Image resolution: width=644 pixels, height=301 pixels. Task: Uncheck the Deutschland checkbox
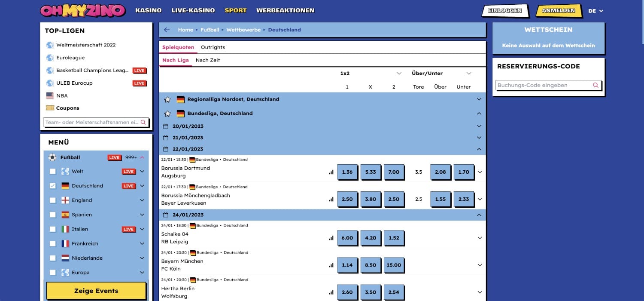click(52, 186)
